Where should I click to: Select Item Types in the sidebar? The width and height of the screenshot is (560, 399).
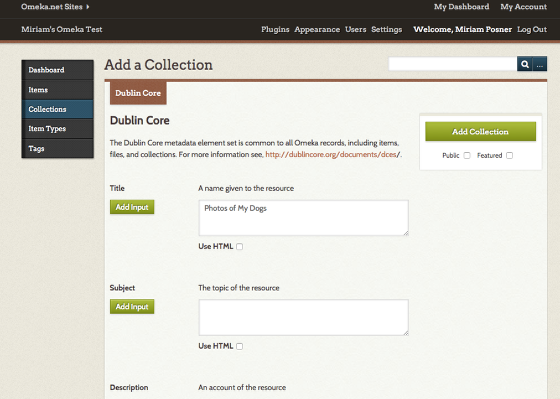[x=58, y=129]
